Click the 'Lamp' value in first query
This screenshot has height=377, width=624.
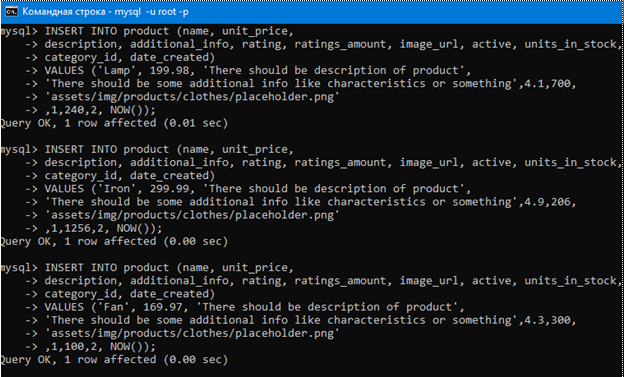(x=117, y=70)
